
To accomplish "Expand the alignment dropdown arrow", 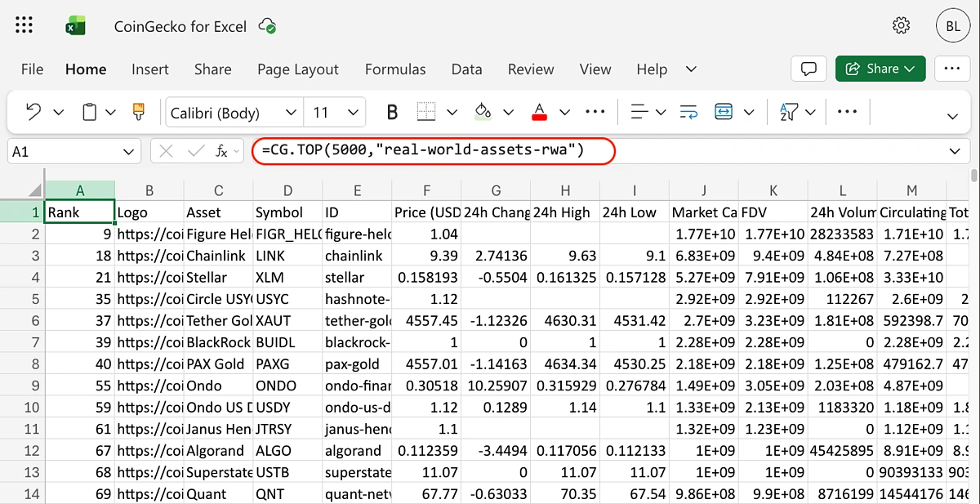I will pyautogui.click(x=661, y=112).
